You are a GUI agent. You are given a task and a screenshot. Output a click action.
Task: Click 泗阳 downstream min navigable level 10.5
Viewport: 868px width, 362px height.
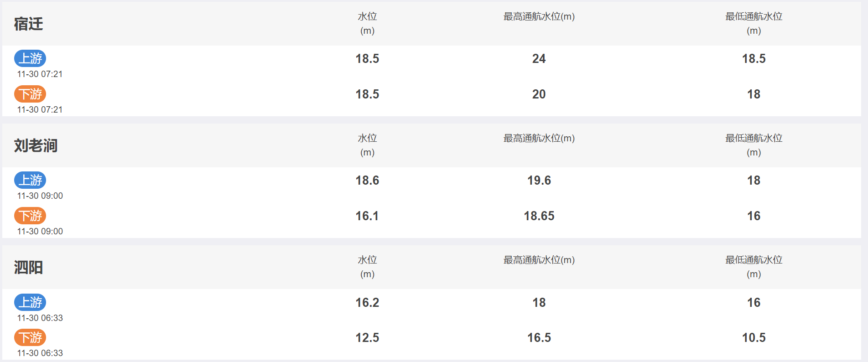pos(754,337)
